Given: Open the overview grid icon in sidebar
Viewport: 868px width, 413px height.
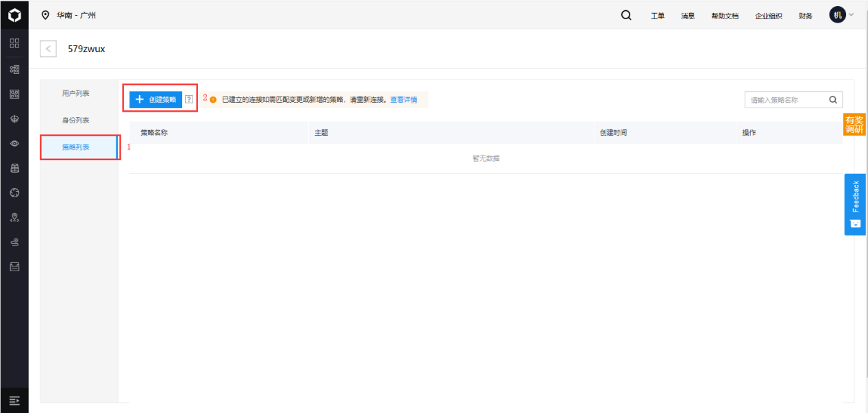Looking at the screenshot, I should coord(14,43).
